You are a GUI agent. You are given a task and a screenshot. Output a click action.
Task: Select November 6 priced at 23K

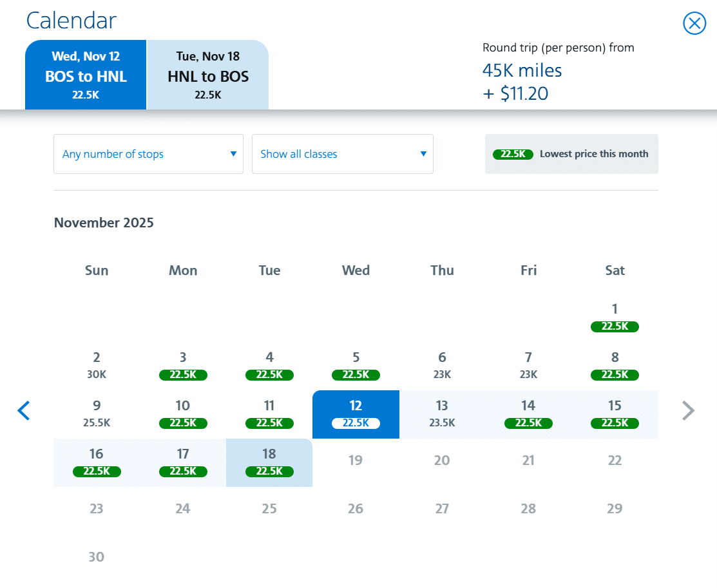442,365
